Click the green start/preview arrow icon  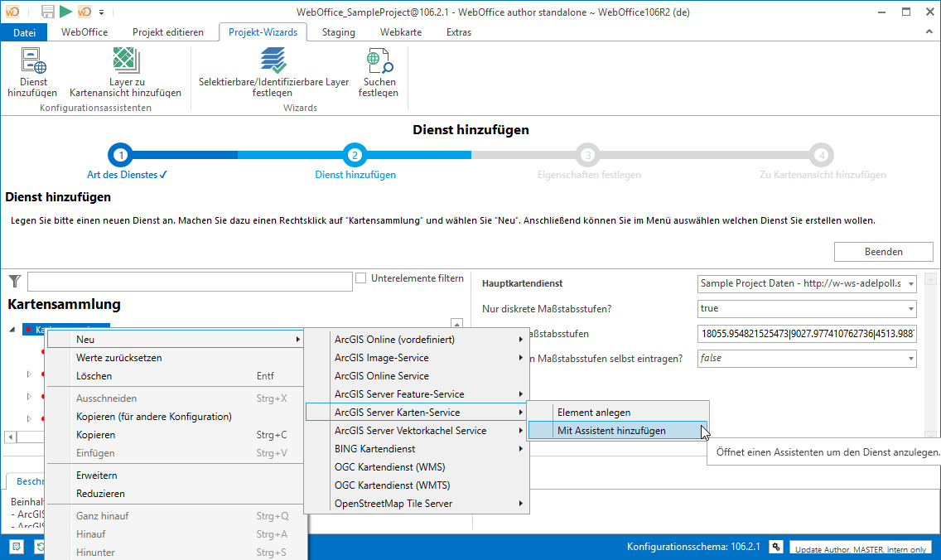[65, 11]
